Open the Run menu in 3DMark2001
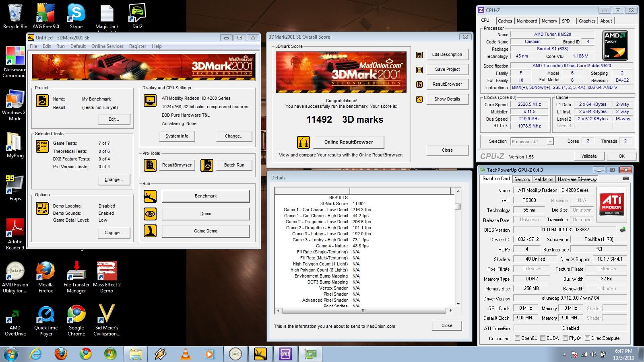 pyautogui.click(x=60, y=46)
